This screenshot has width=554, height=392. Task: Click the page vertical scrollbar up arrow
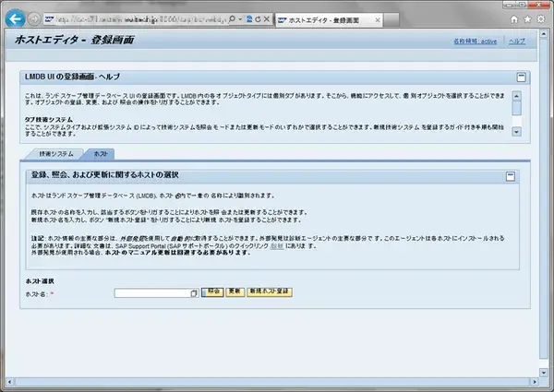click(x=544, y=34)
